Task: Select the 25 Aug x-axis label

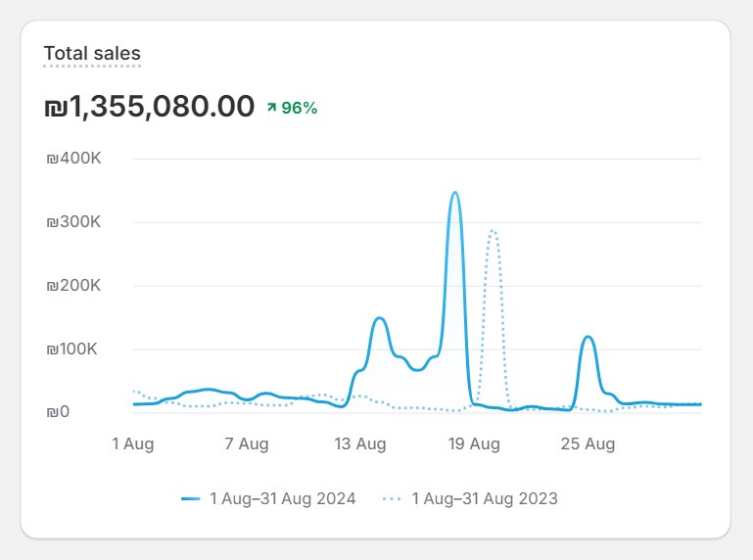Action: tap(588, 443)
